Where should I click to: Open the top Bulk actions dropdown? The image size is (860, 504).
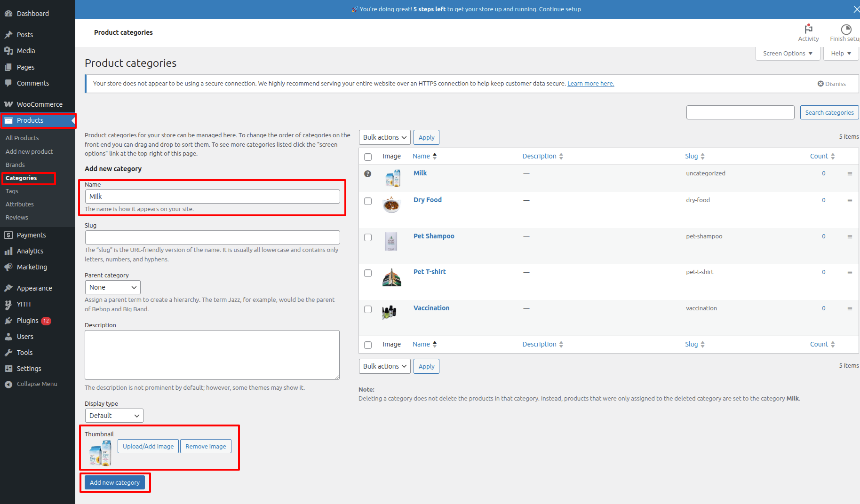click(384, 137)
